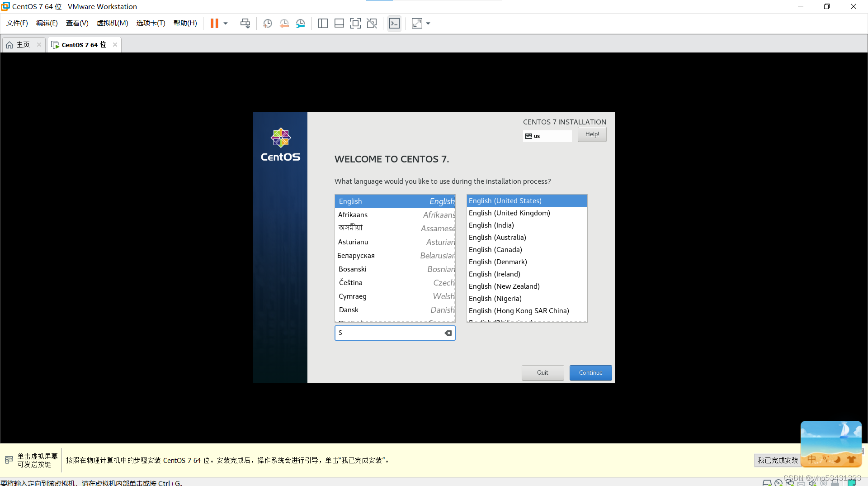Switch to console view

point(394,24)
